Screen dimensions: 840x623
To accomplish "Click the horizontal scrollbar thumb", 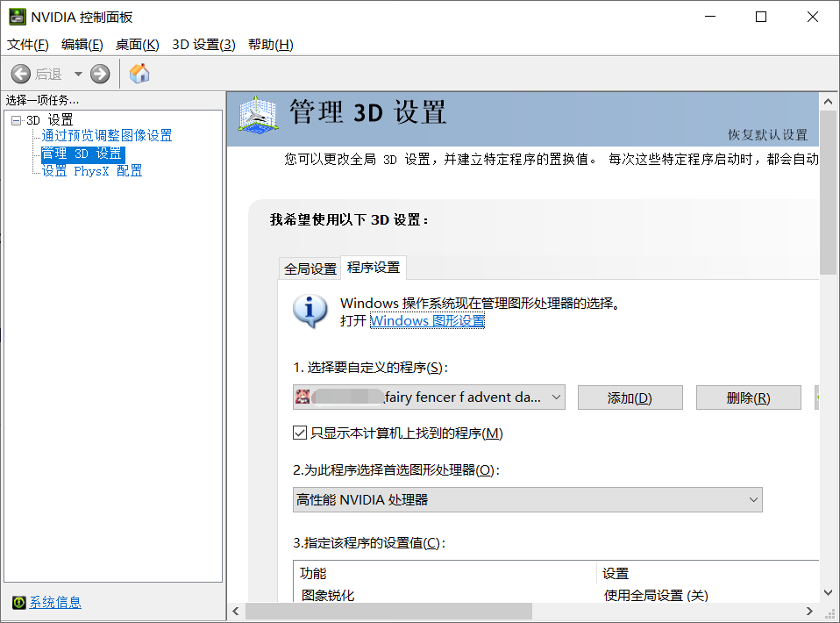I will pyautogui.click(x=388, y=611).
